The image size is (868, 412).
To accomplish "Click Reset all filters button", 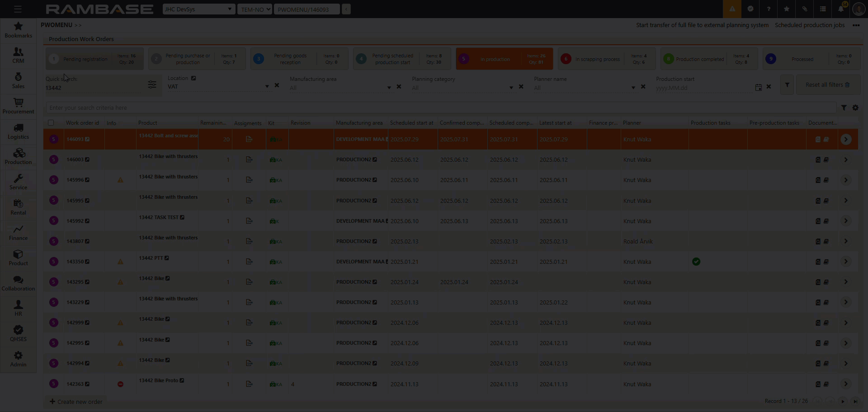I will click(827, 85).
